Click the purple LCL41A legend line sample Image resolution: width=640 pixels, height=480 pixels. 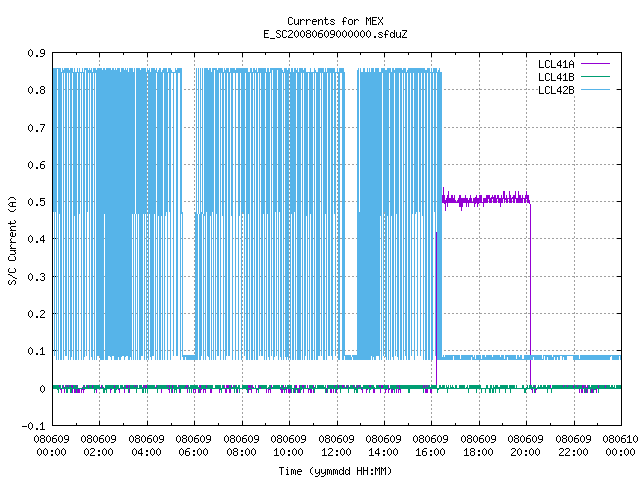595,64
